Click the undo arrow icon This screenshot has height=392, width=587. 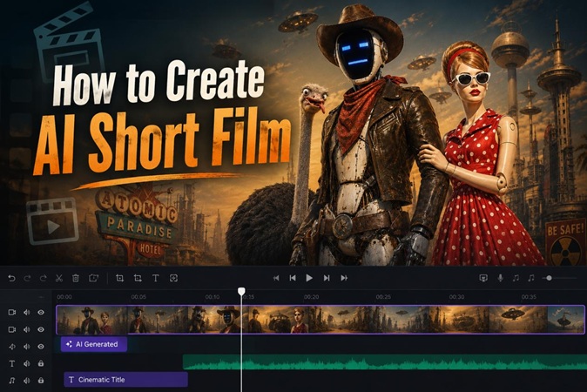pyautogui.click(x=11, y=278)
